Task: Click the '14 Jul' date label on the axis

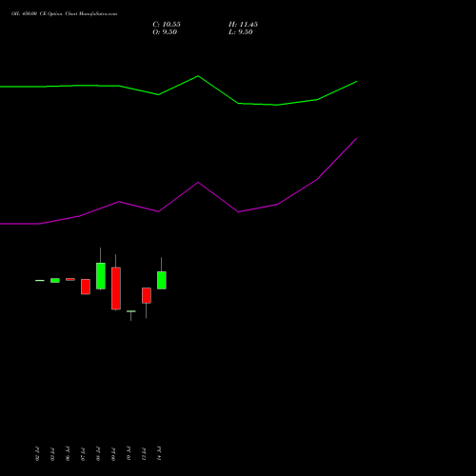Action: tap(159, 453)
